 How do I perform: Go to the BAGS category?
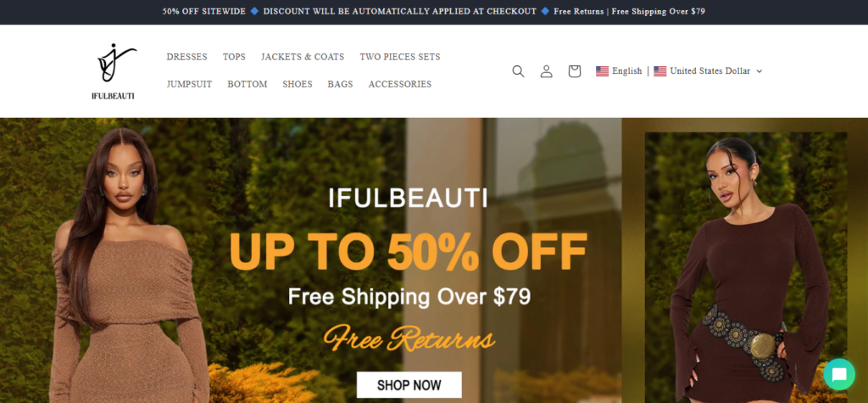pyautogui.click(x=341, y=84)
